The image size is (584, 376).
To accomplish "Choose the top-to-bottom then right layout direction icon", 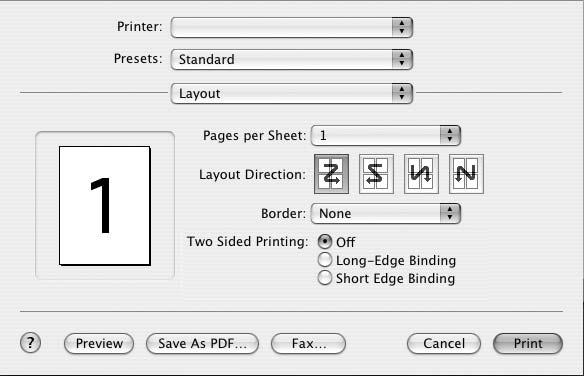I will (x=421, y=174).
